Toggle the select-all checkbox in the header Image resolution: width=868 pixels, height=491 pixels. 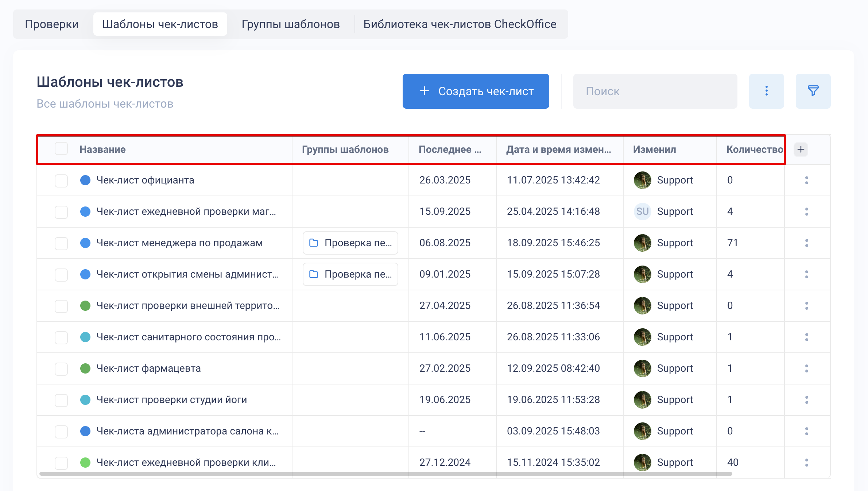(61, 149)
